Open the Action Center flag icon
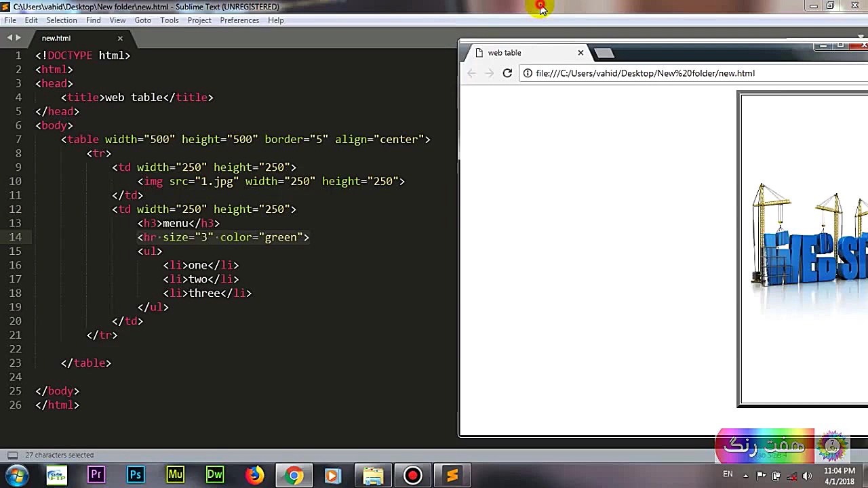The width and height of the screenshot is (868, 488). [x=761, y=475]
